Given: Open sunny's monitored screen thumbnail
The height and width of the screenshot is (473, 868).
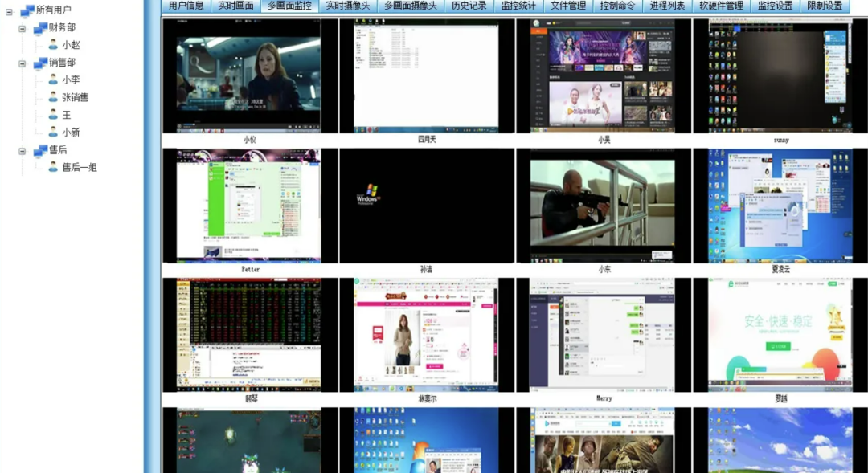Looking at the screenshot, I should 780,75.
